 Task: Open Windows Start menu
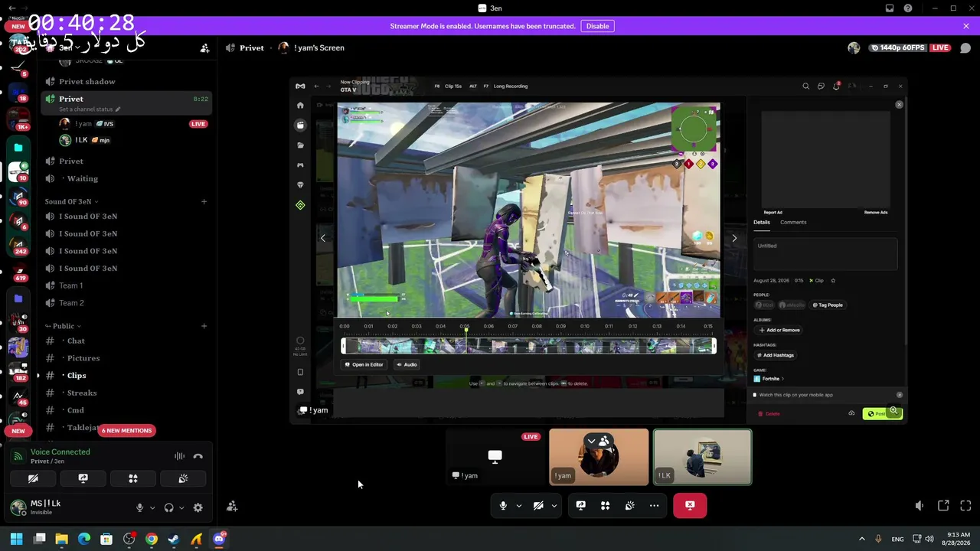pyautogui.click(x=16, y=539)
